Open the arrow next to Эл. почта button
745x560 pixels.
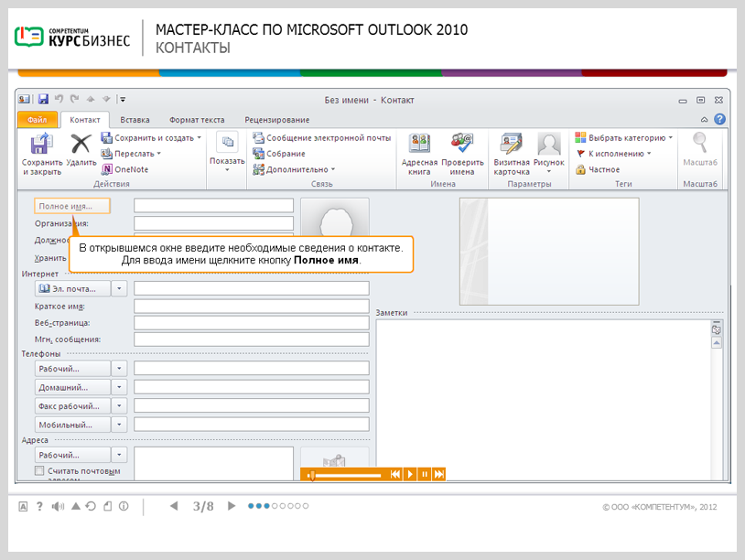click(x=119, y=288)
